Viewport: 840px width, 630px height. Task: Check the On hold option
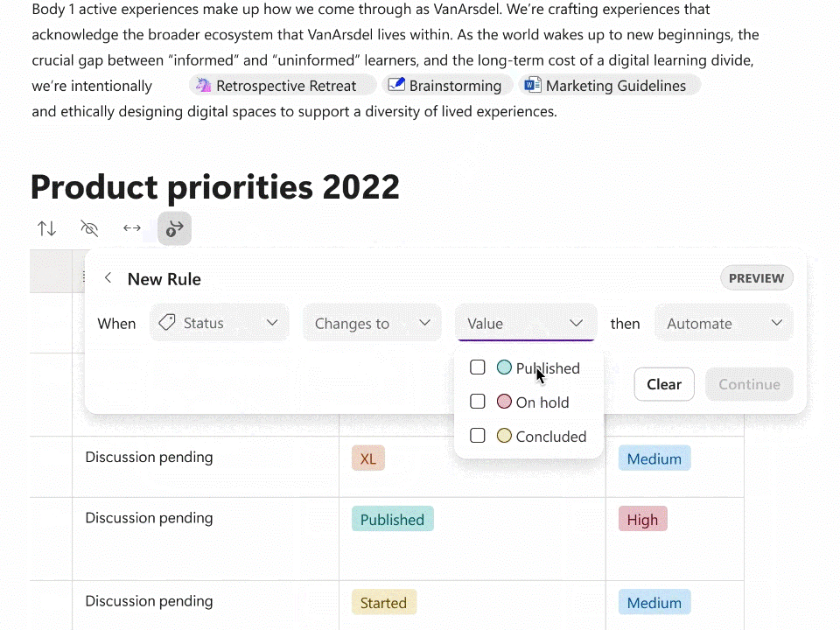(478, 402)
